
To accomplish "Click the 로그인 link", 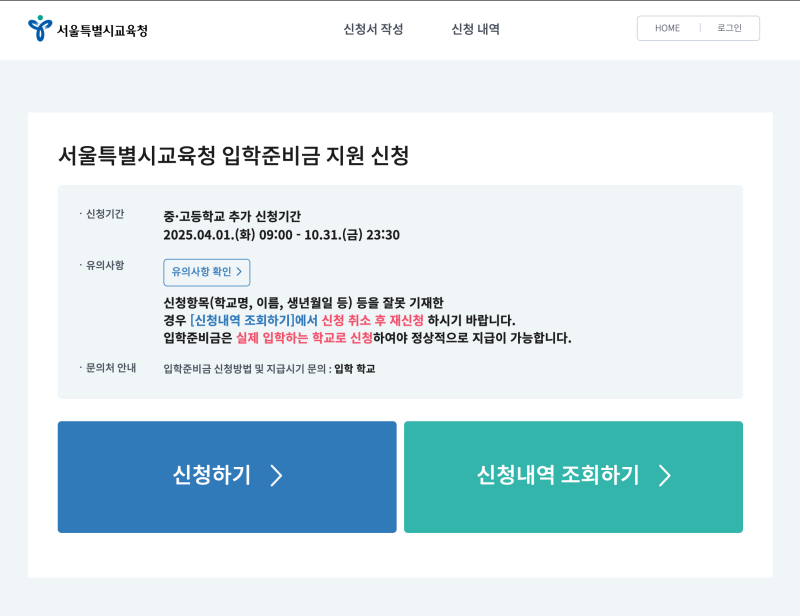I will pos(729,28).
